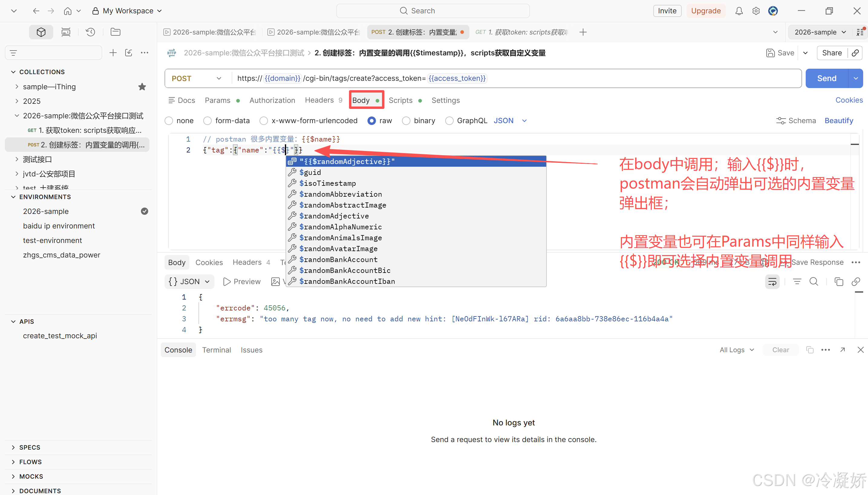Open a new request tab with plus

[583, 32]
